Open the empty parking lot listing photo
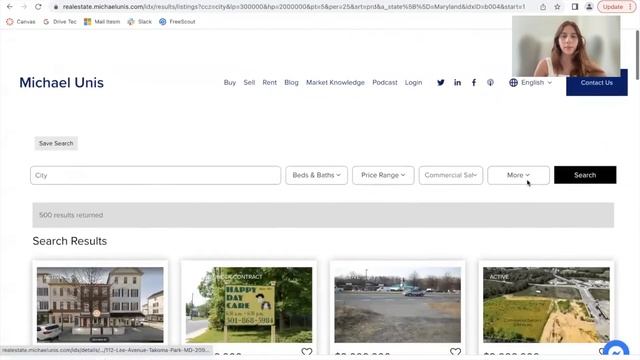The image size is (640, 360). tap(398, 305)
